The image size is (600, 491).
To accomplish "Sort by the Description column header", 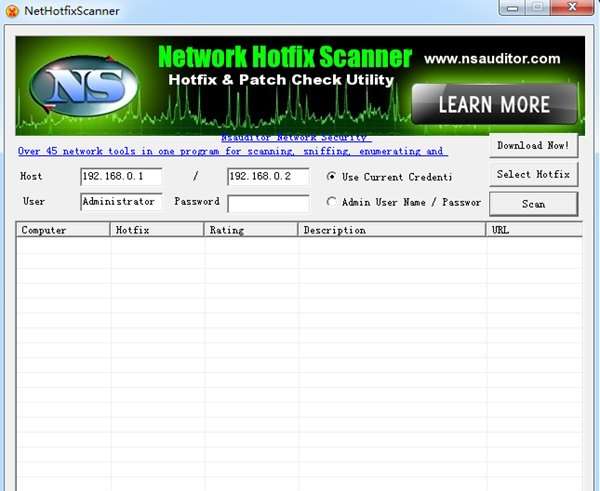I will pyautogui.click(x=391, y=230).
